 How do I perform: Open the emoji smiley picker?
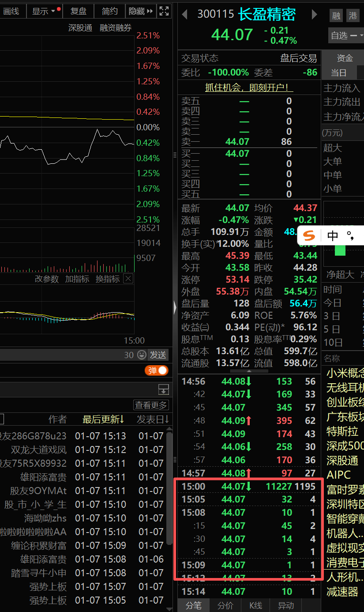pyautogui.click(x=141, y=355)
